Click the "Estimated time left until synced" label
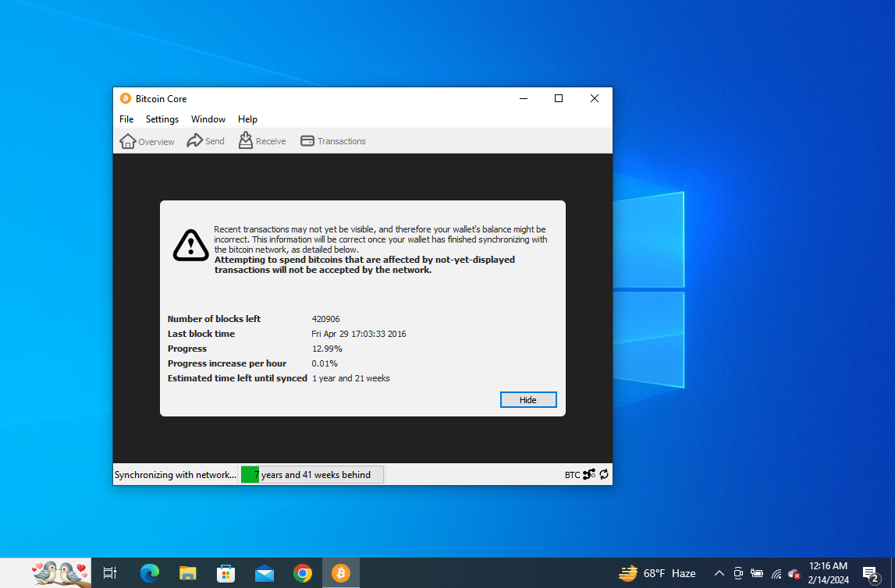 click(x=237, y=378)
